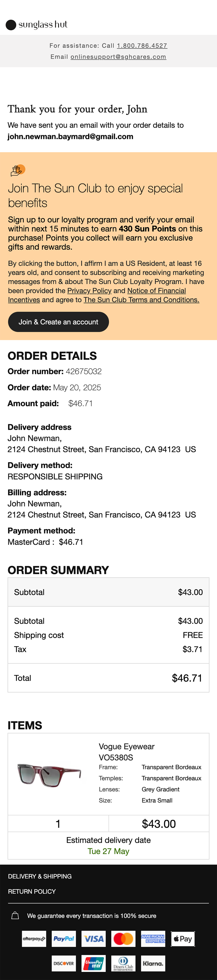Click the Apple Pay icon
217x980 pixels.
pyautogui.click(x=183, y=939)
